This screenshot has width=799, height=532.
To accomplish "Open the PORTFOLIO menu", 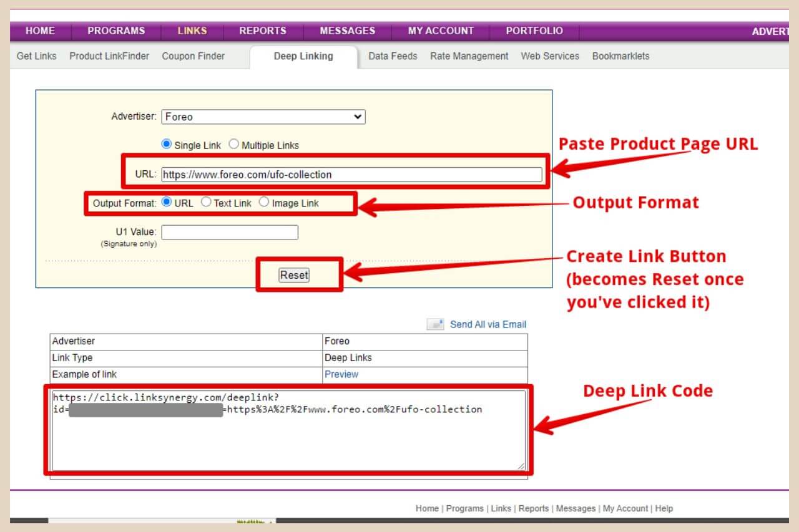I will pyautogui.click(x=534, y=31).
